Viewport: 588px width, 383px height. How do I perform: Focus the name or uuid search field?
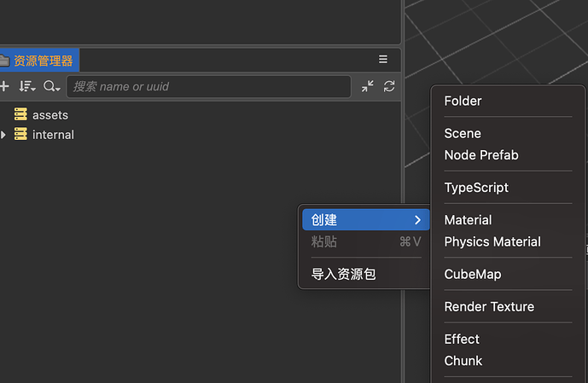point(209,86)
